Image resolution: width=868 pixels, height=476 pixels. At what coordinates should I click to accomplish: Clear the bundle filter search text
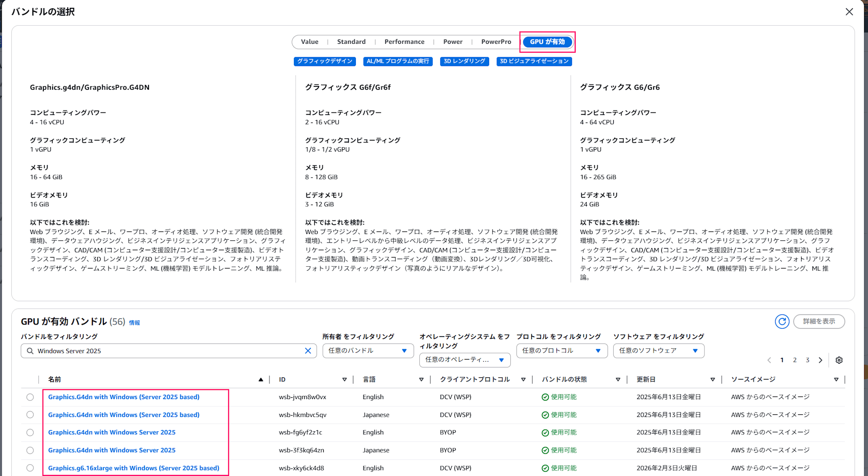click(x=308, y=351)
